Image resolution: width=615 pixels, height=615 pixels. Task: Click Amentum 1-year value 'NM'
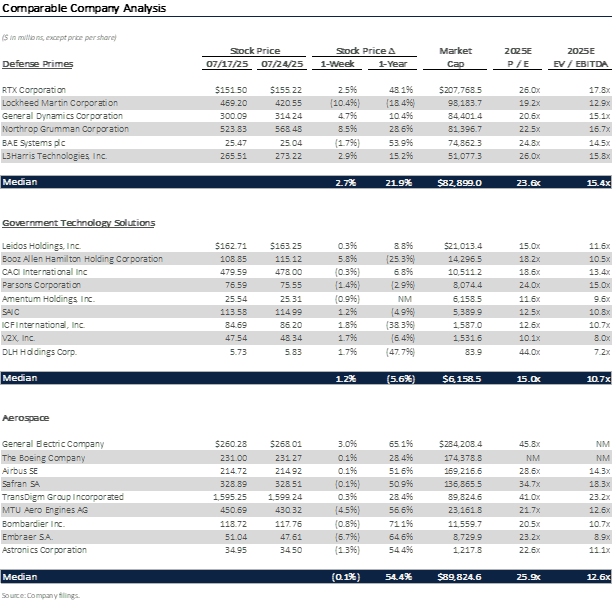click(x=405, y=299)
